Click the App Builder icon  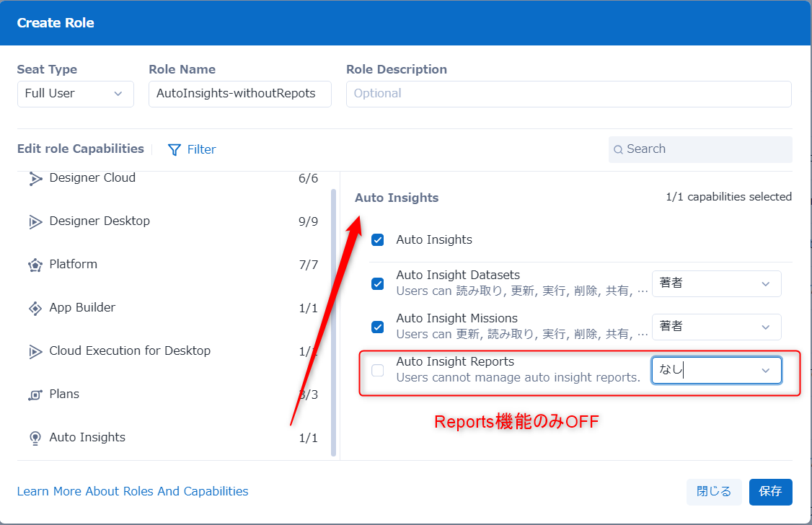[x=35, y=309]
